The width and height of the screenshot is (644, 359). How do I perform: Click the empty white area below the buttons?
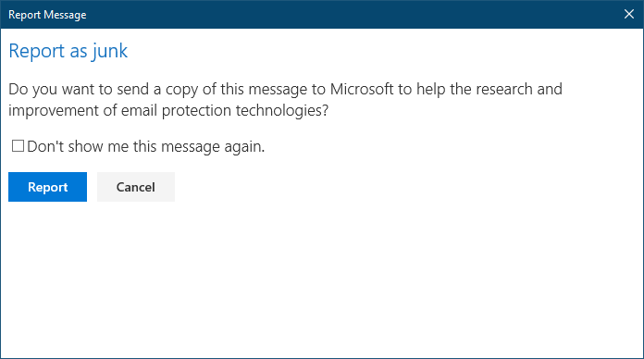(x=322, y=279)
